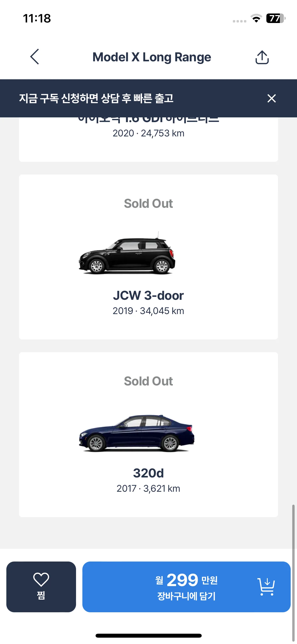Screen dimensions: 297x644
Task: Tap the subscription promo banner text
Action: pyautogui.click(x=96, y=98)
